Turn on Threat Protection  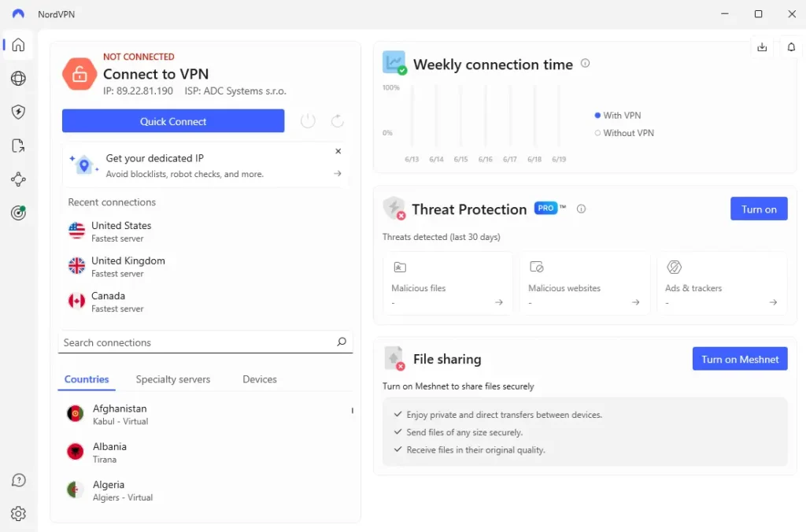759,209
